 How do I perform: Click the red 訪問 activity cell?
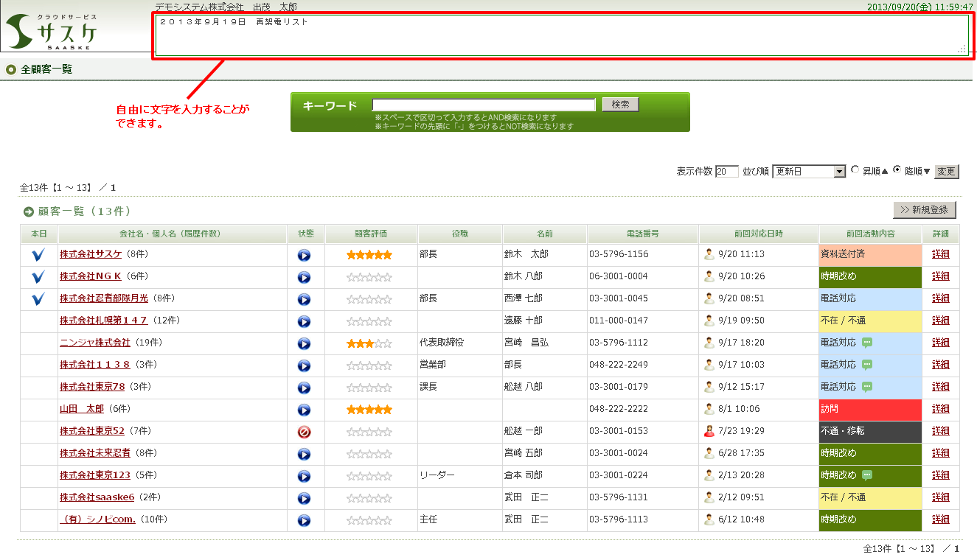[870, 409]
